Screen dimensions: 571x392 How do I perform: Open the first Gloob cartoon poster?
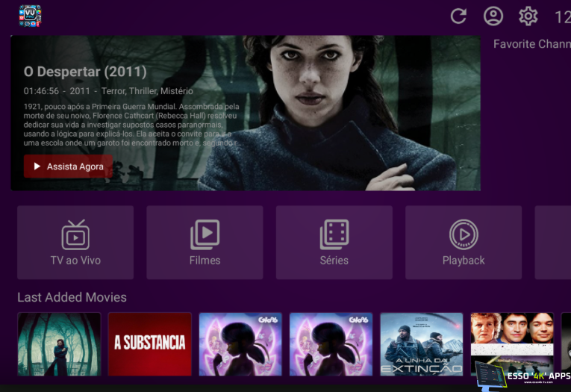coord(240,344)
